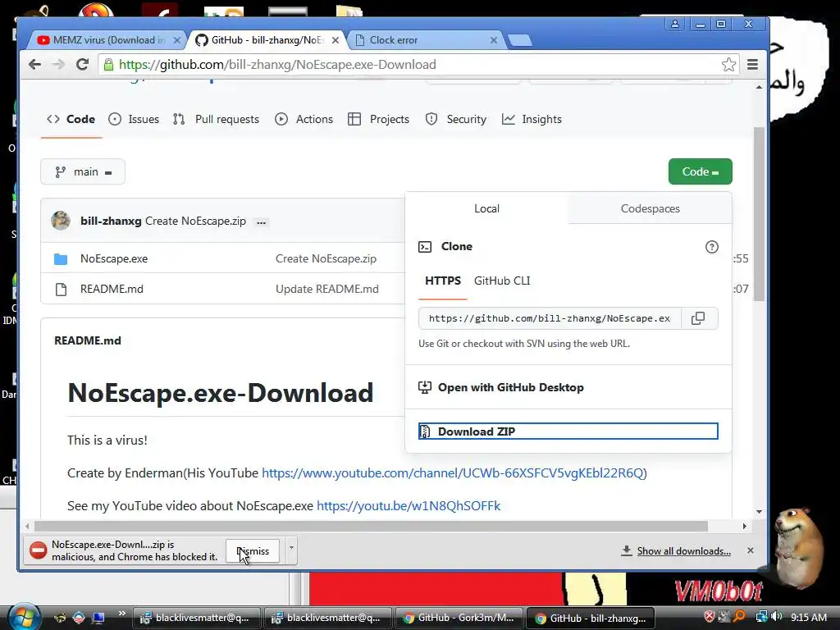Viewport: 840px width, 630px height.
Task: Open the Issues repository tab
Action: click(134, 120)
